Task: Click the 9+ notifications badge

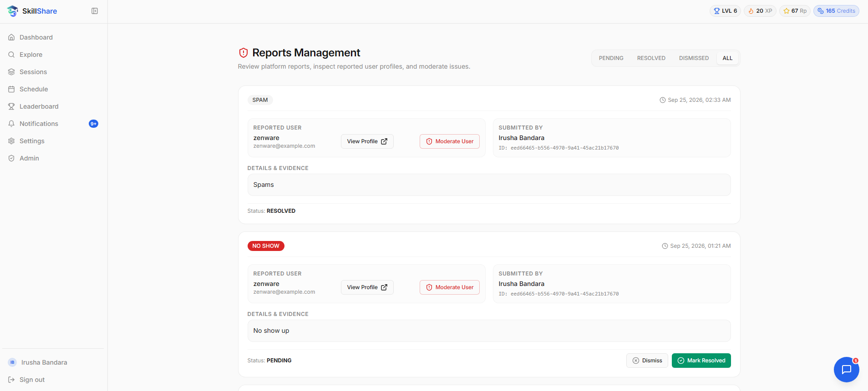Action: 93,124
